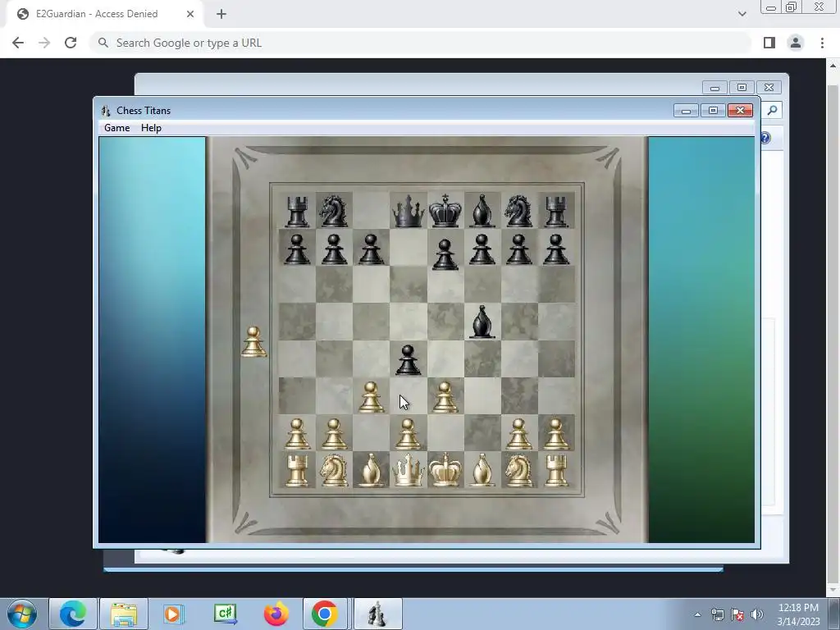The width and height of the screenshot is (840, 630).
Task: Click Chrome page scrollbar down arrow
Action: (833, 589)
